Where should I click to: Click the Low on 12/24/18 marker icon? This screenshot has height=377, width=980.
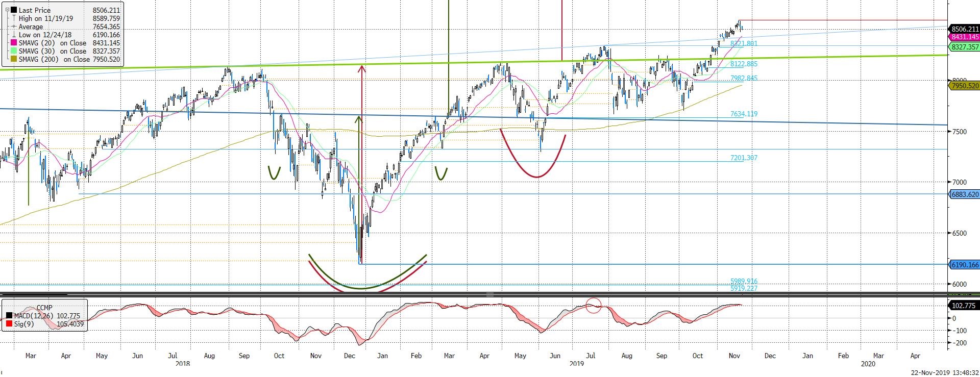pyautogui.click(x=13, y=35)
